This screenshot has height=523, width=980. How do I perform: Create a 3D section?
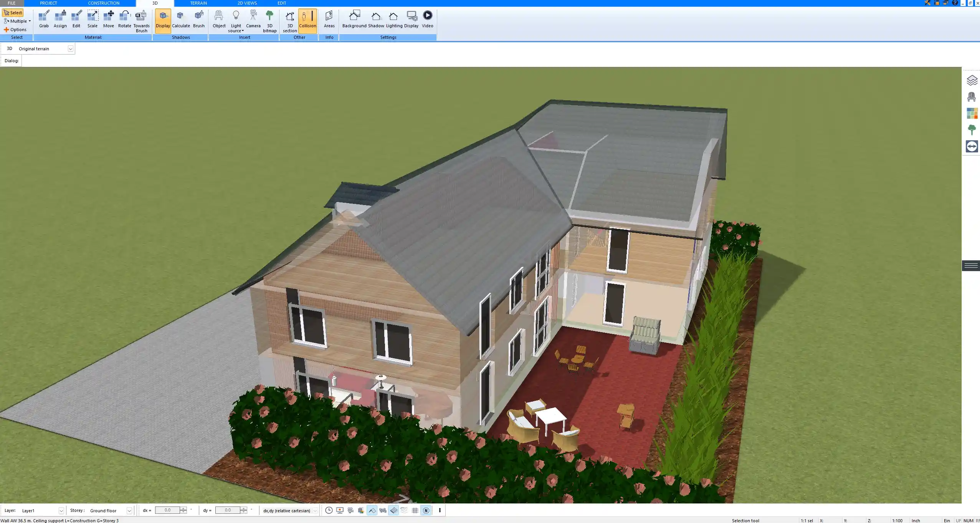tap(290, 22)
